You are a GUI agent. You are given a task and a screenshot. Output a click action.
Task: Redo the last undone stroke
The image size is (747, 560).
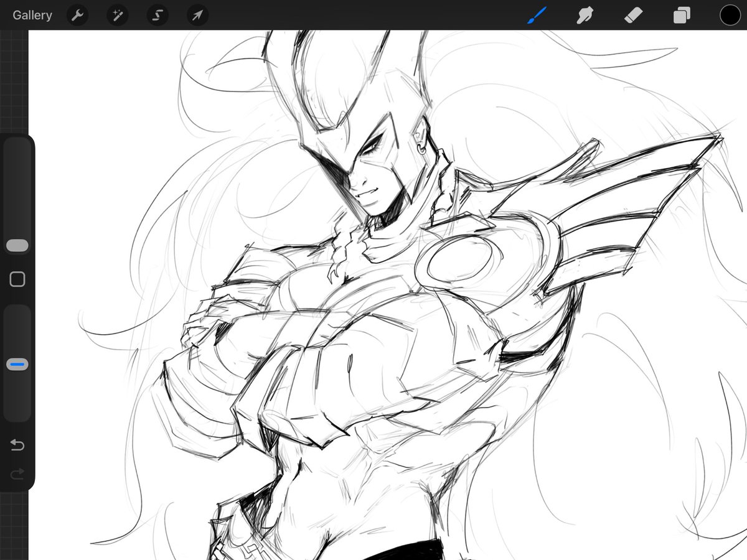coord(17,474)
